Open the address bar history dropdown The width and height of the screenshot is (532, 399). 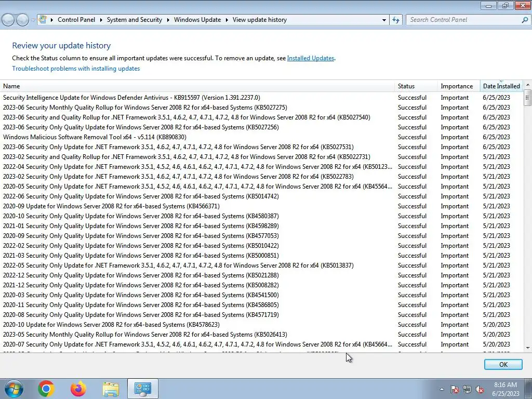click(384, 20)
